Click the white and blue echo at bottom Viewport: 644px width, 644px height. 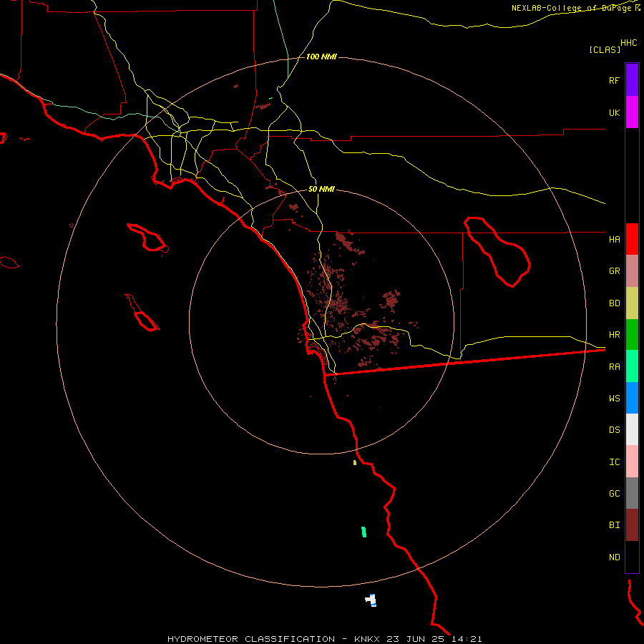[x=371, y=600]
